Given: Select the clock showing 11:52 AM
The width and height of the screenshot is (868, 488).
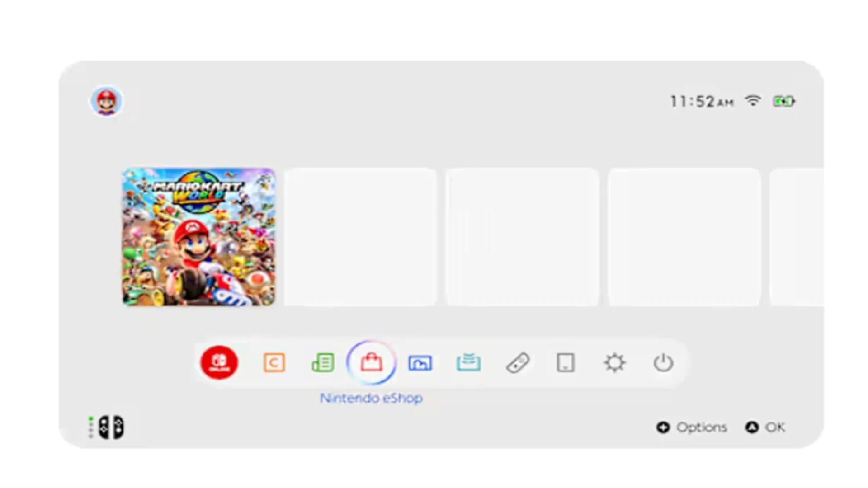Looking at the screenshot, I should pos(702,101).
